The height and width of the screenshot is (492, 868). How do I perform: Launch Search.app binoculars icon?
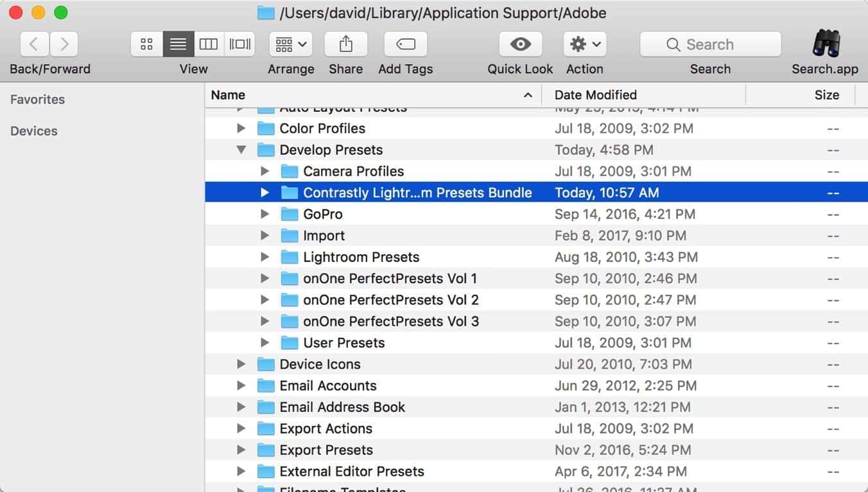[x=826, y=44]
